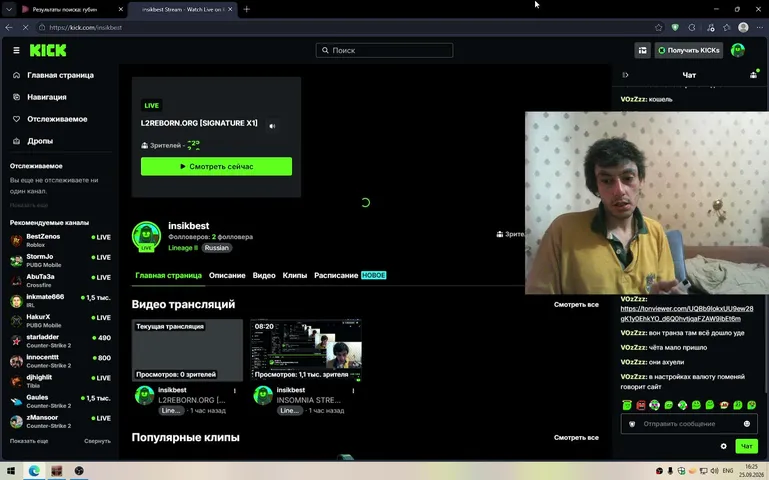Open browser profile avatar
Viewport: 769px width, 480px height.
point(743,27)
